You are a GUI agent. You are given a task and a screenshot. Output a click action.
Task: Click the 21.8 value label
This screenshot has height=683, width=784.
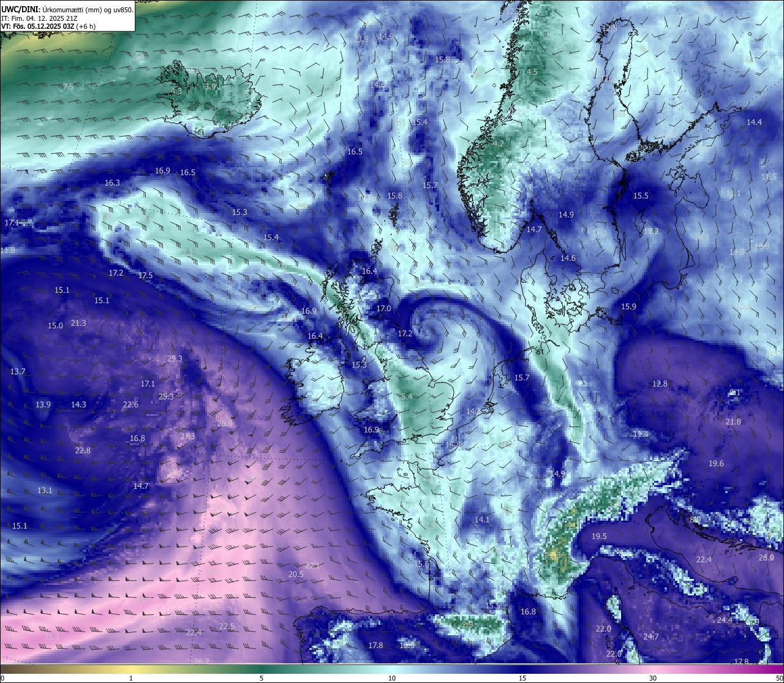pos(733,421)
